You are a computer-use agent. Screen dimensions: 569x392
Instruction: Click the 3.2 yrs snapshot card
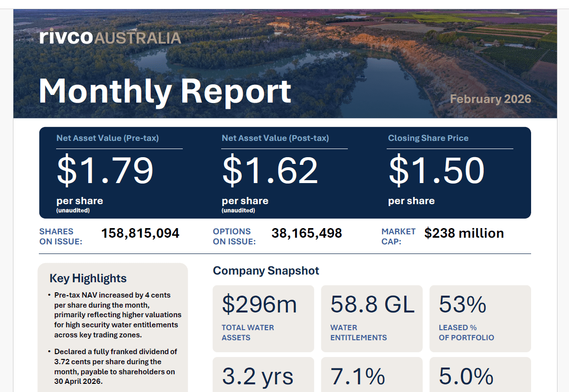pyautogui.click(x=263, y=375)
